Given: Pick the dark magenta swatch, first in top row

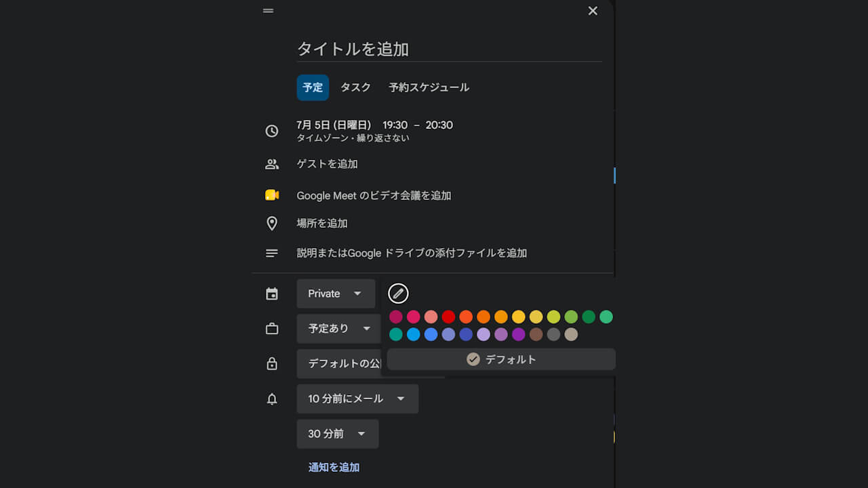Looking at the screenshot, I should tap(396, 317).
